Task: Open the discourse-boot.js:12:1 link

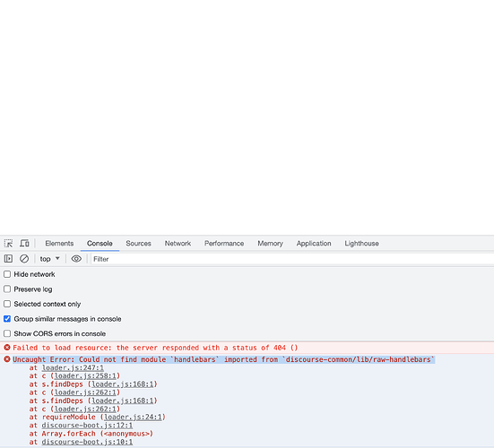Action: (x=87, y=426)
